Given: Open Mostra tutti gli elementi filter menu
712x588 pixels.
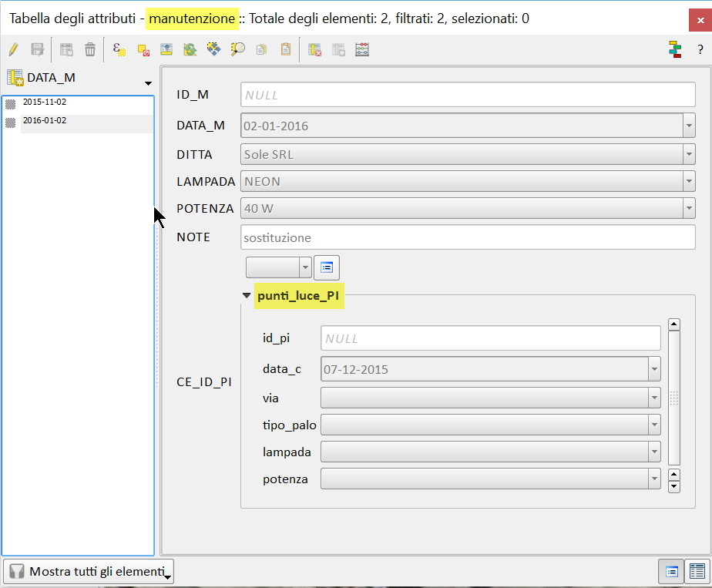Looking at the screenshot, I should 89,572.
